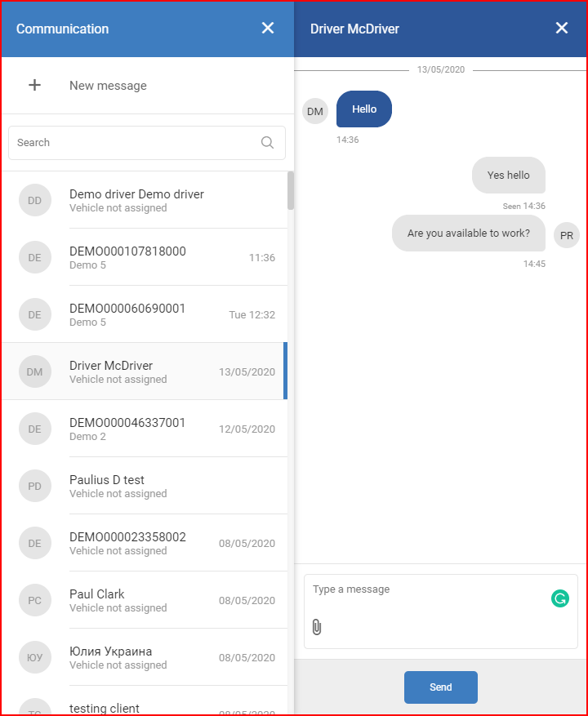Click the plus icon for new message
This screenshot has height=716, width=588.
35,85
